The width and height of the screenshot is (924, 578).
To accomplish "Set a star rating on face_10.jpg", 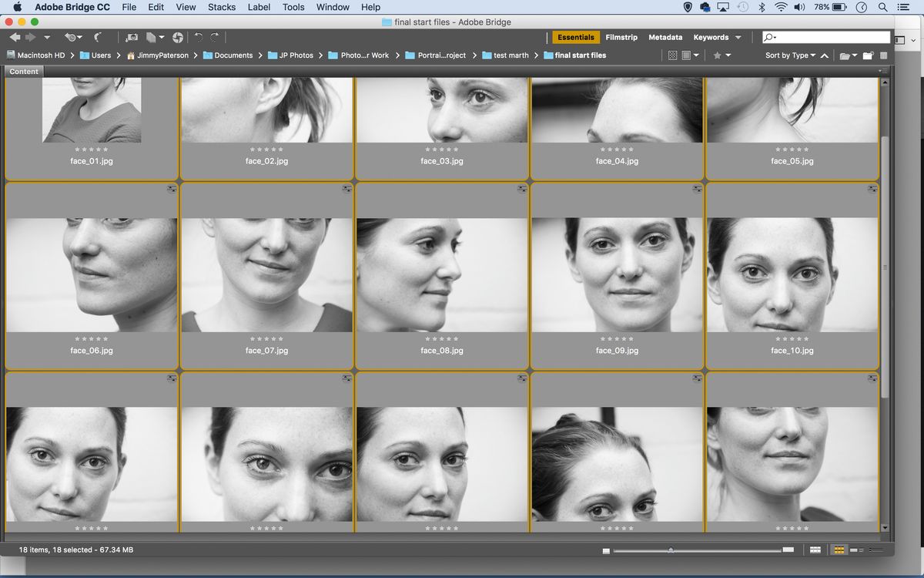I will coord(792,338).
